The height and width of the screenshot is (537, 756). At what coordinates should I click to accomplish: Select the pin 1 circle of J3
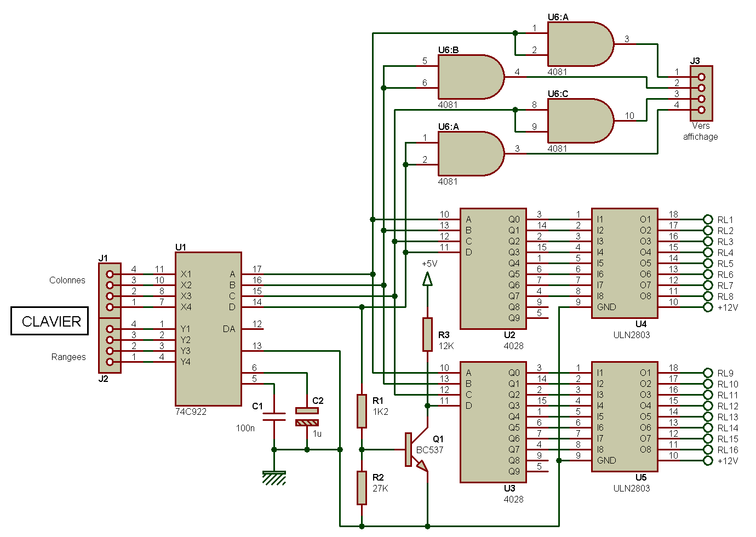pos(701,77)
